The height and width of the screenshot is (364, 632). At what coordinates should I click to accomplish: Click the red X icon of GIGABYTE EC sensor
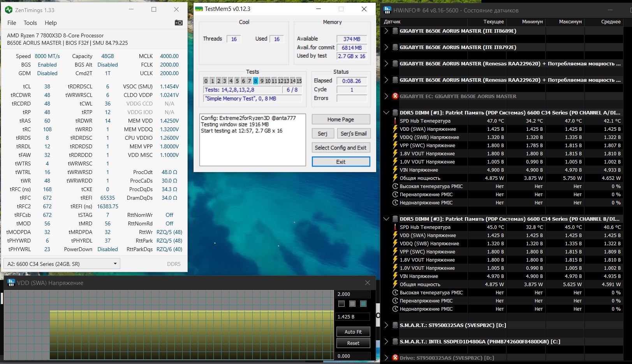395,96
